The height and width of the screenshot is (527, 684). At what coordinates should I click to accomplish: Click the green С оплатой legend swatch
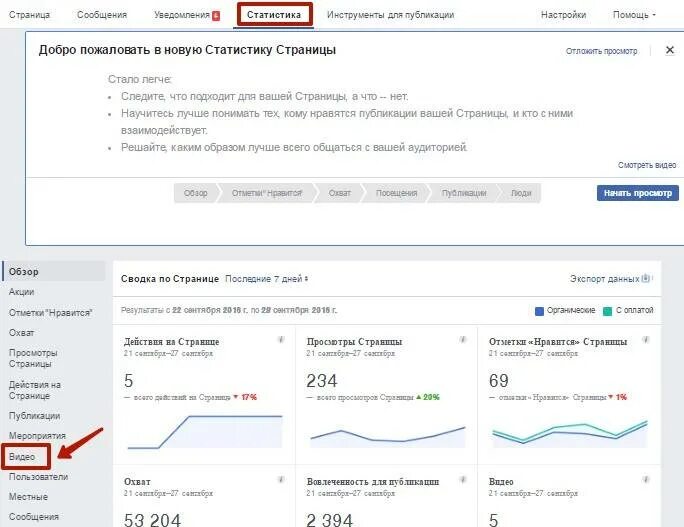click(607, 311)
